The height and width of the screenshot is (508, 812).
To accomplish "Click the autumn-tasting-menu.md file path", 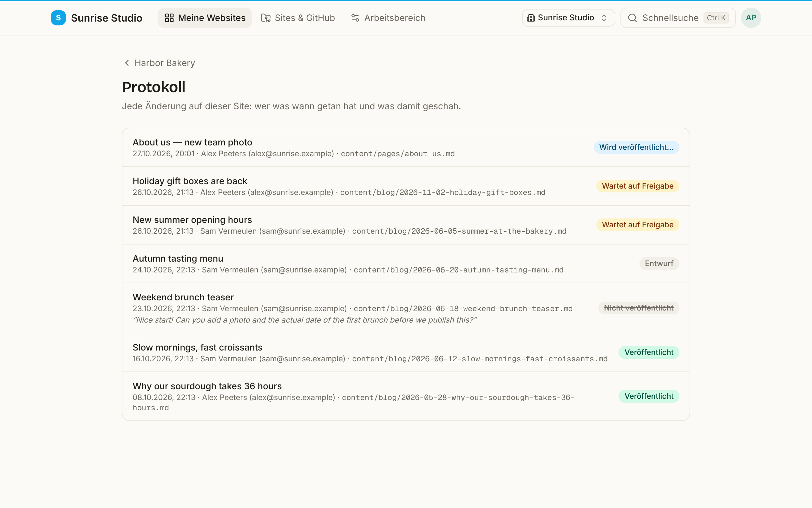I will click(458, 270).
